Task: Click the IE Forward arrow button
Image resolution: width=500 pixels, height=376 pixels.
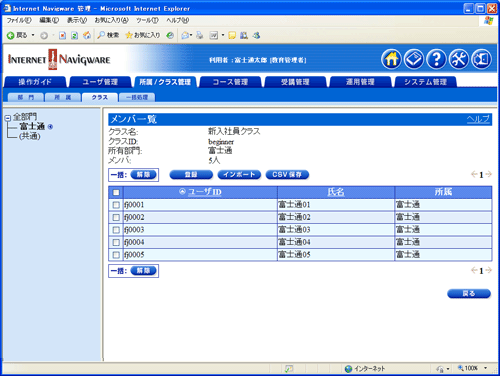Action: coord(44,35)
